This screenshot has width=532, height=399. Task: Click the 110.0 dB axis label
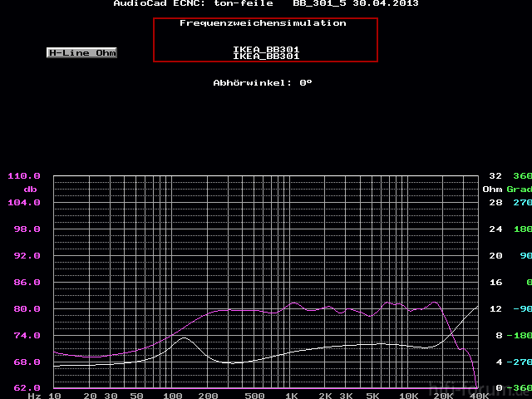(x=24, y=176)
